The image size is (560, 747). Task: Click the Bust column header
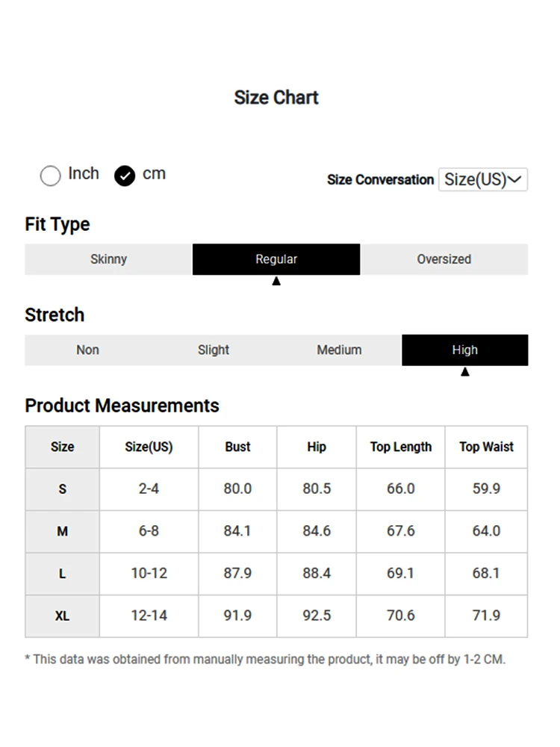[x=237, y=447]
